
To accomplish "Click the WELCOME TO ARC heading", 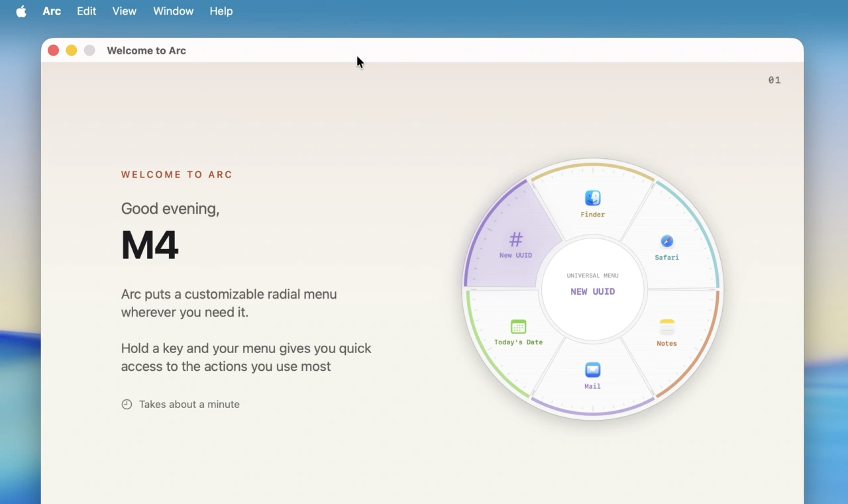I will tap(177, 175).
